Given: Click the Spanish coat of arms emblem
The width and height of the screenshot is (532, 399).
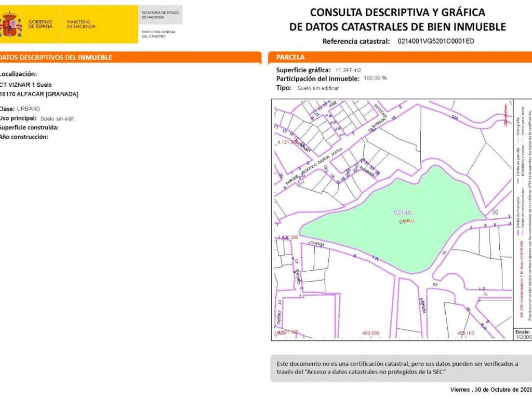Looking at the screenshot, I should click(10, 24).
